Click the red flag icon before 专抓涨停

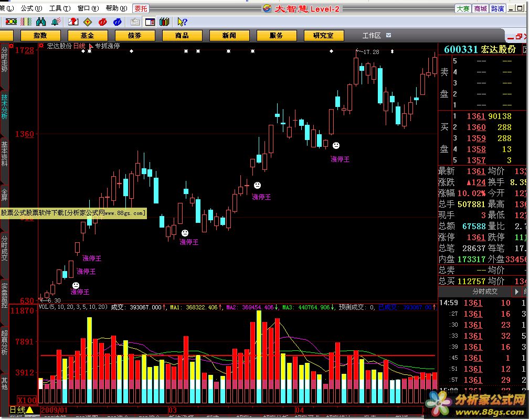click(91, 46)
